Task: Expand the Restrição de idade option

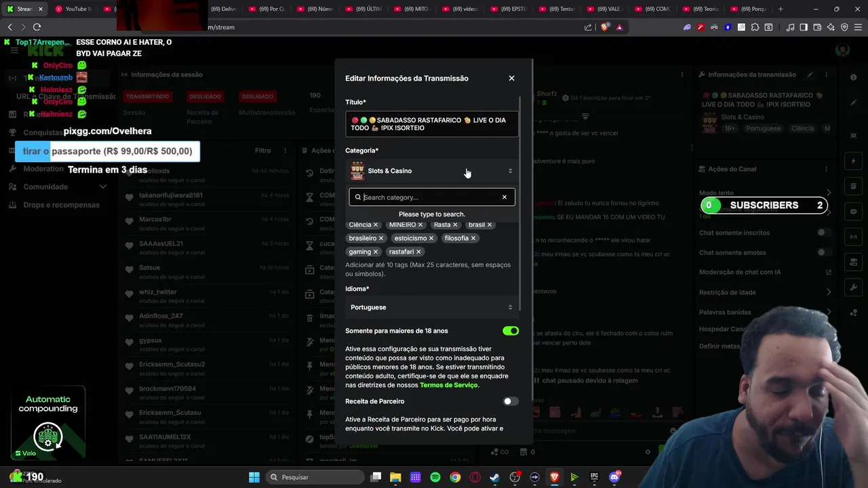Action: point(829,292)
